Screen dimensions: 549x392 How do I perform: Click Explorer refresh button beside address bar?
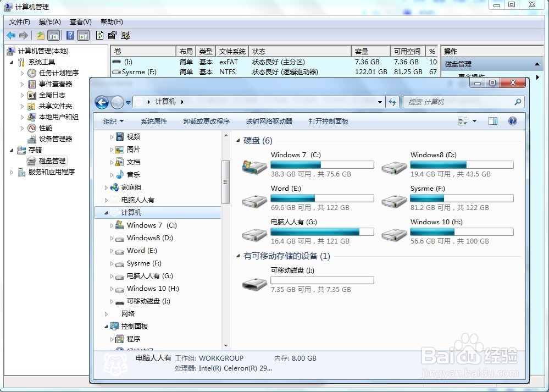click(x=392, y=102)
